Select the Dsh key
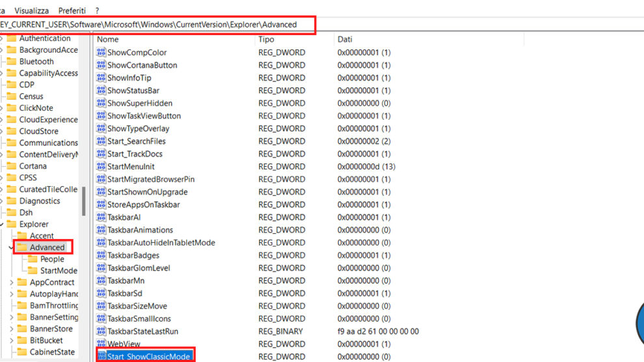 tap(26, 212)
